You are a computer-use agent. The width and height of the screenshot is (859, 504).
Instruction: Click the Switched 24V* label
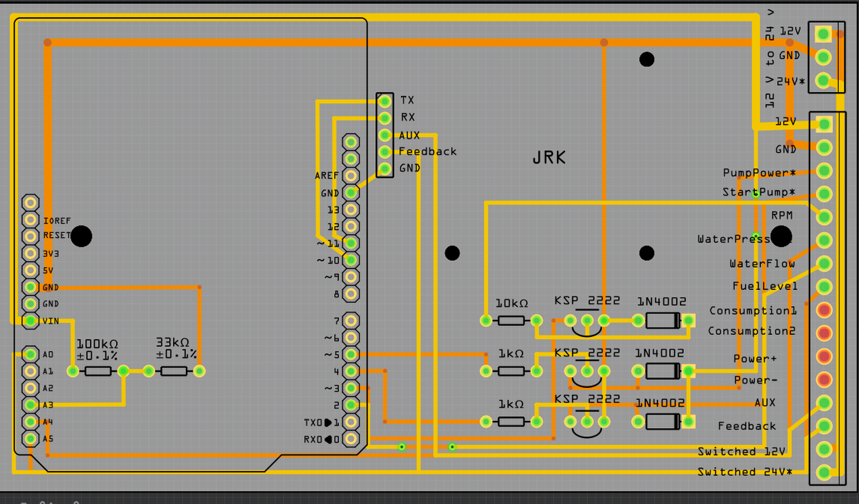[x=745, y=472]
